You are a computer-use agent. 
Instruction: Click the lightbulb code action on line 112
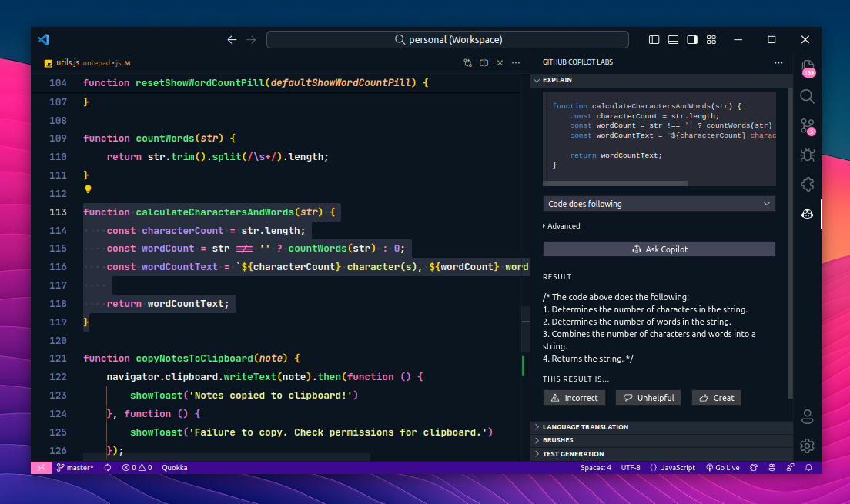point(88,189)
